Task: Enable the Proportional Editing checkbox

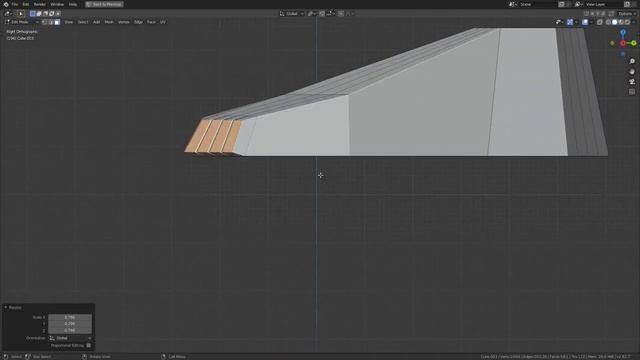Action: click(x=89, y=345)
